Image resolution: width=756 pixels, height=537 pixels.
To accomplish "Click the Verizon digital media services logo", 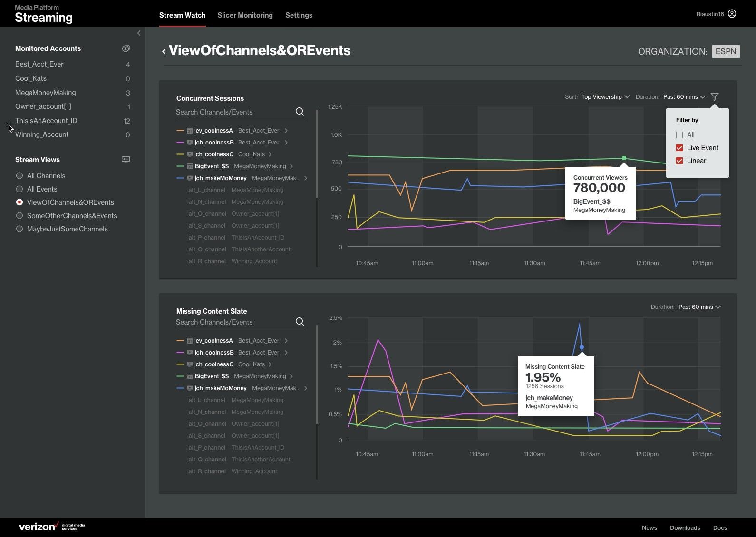I will (x=52, y=527).
